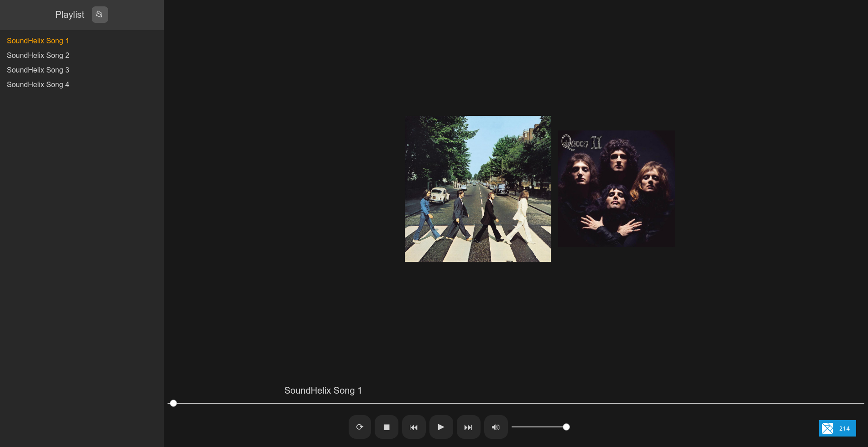The width and height of the screenshot is (868, 447).
Task: Click the volume slider handle
Action: click(566, 427)
